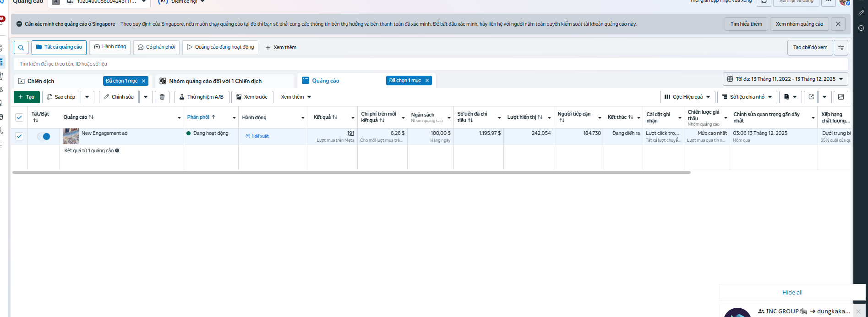
Task: Sort by Phân phối column
Action: [201, 117]
